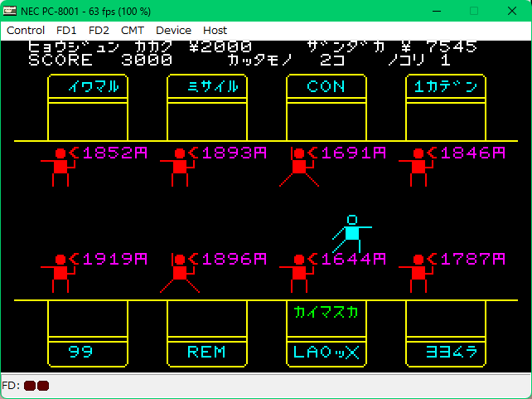The image size is (532, 399).
Task: Open the Device menu
Action: point(173,30)
